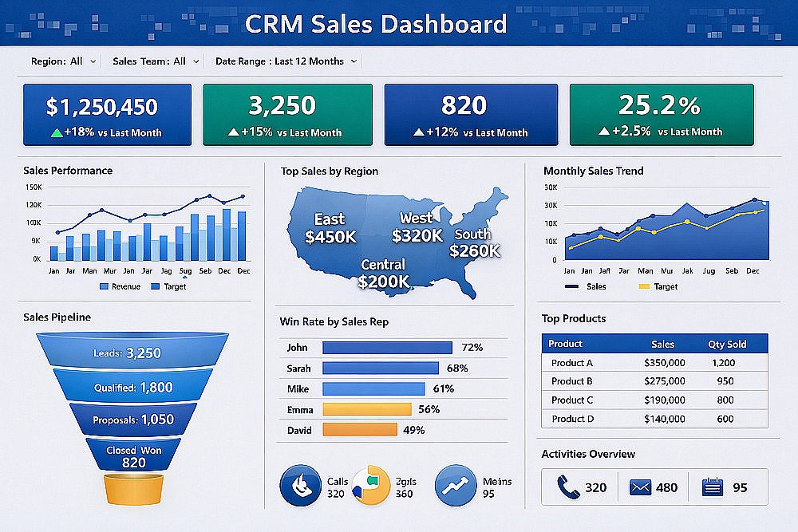
Task: Select the Product B row
Action: click(654, 381)
